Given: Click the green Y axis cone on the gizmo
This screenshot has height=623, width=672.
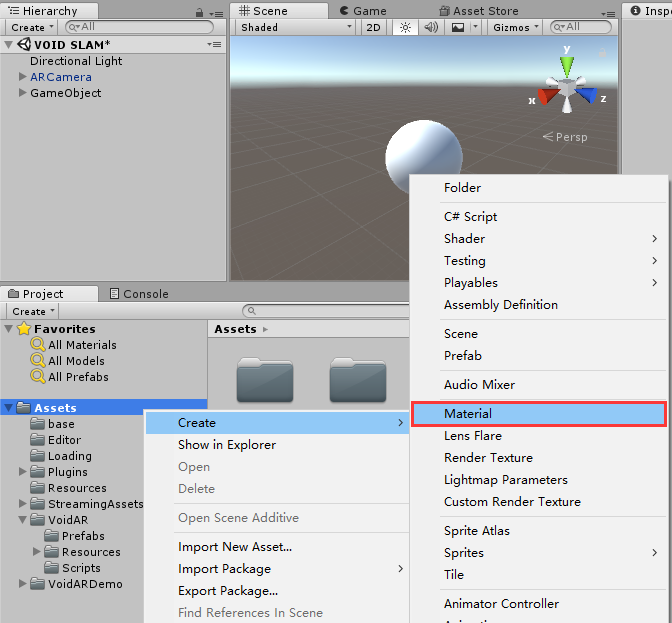Looking at the screenshot, I should pos(567,66).
